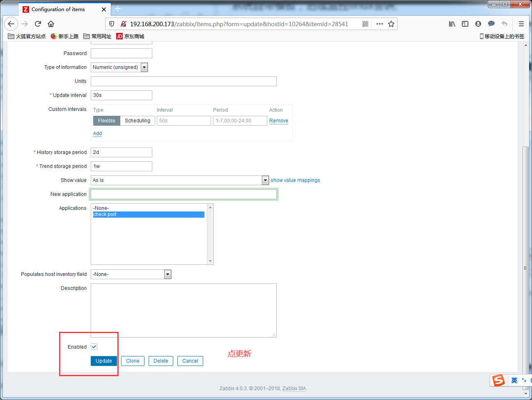Delete this item
The width and height of the screenshot is (532, 400).
click(161, 361)
